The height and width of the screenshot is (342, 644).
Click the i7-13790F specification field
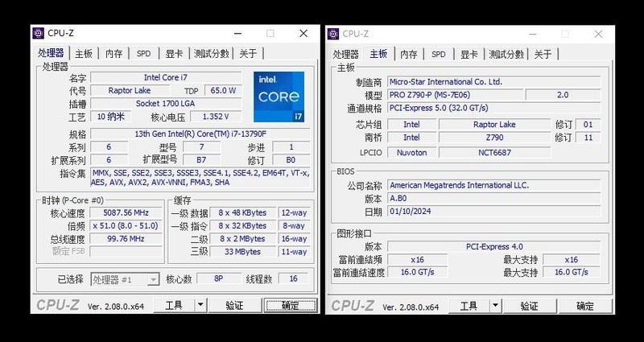click(x=200, y=134)
